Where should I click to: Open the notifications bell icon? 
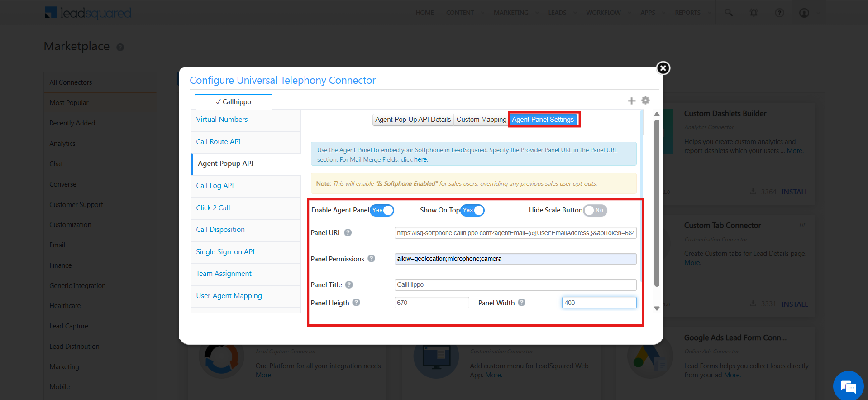tap(754, 13)
